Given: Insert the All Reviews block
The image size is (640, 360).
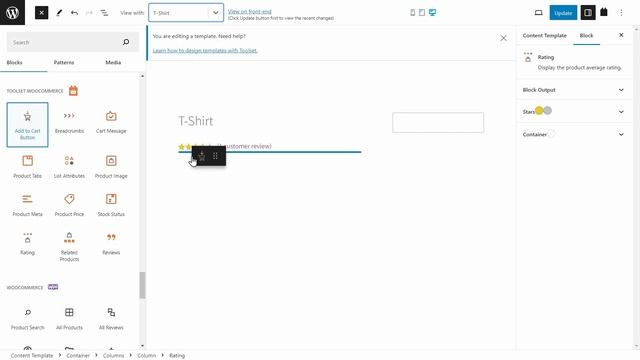Looking at the screenshot, I should [111, 319].
